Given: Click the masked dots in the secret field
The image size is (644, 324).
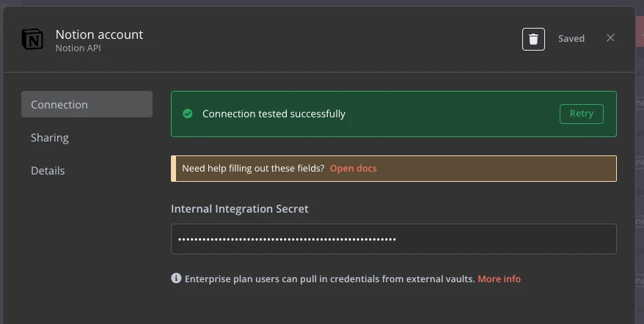Looking at the screenshot, I should click(287, 239).
